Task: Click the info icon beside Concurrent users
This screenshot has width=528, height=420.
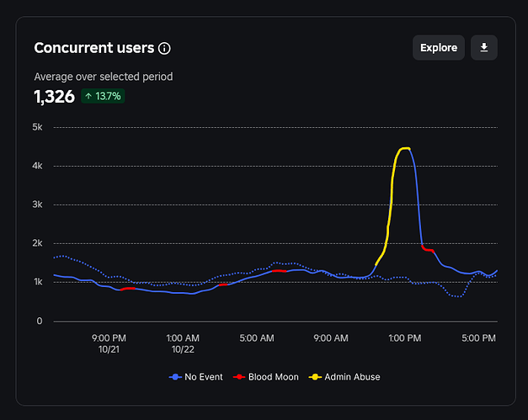Action: pos(164,49)
